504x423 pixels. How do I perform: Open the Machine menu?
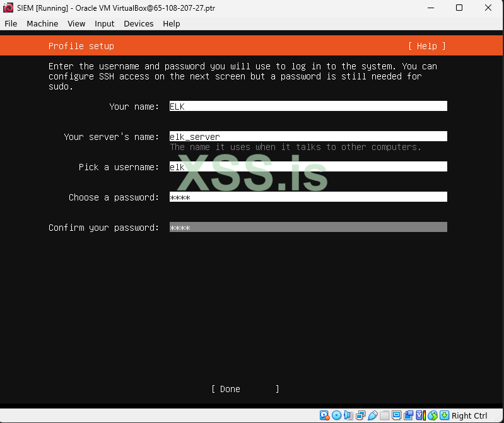pyautogui.click(x=42, y=24)
